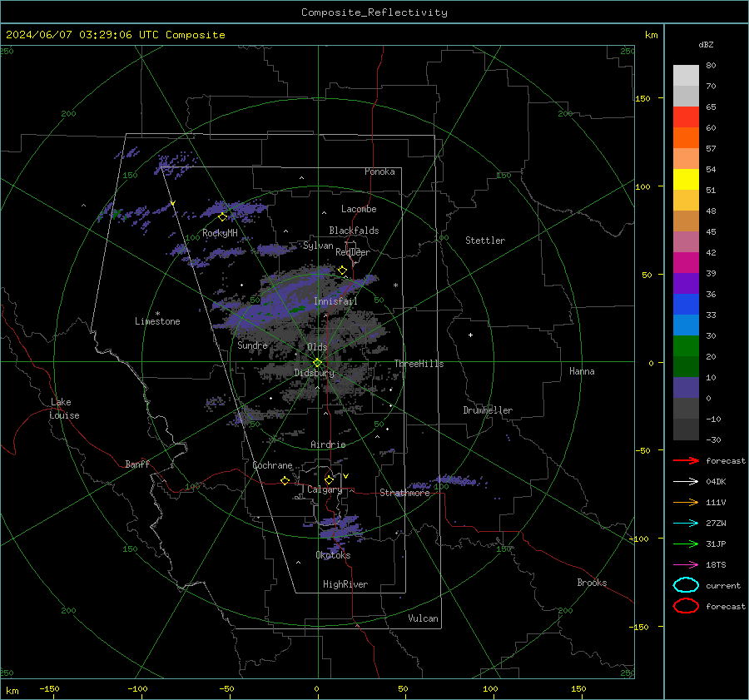The width and height of the screenshot is (749, 700).
Task: Click the yellow diamond marker near RockyMH
Action: coord(222,217)
